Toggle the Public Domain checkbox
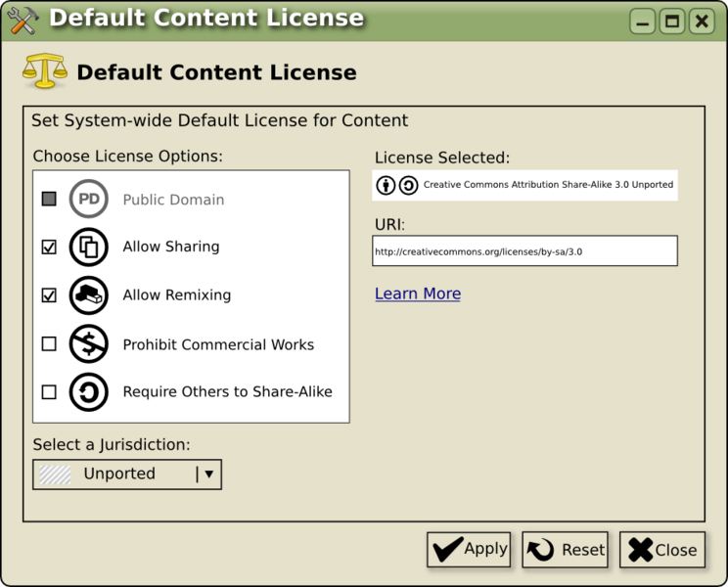The image size is (728, 587). coord(49,199)
